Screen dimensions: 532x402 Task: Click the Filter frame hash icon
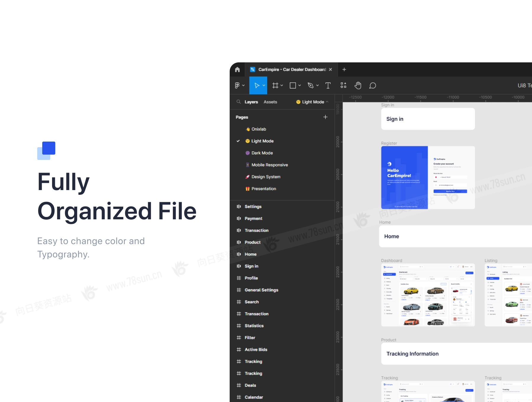coord(239,338)
